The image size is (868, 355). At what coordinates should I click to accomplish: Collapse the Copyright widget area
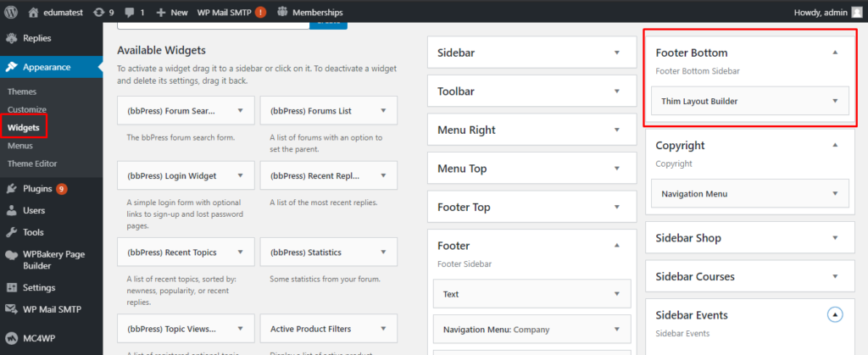click(835, 145)
